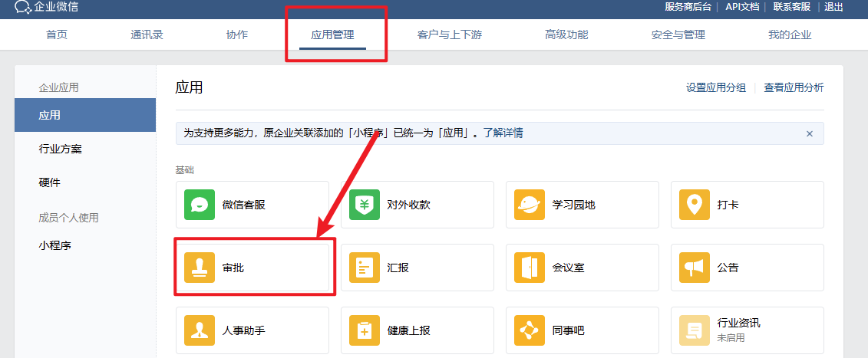Open the 同事吧 network icon

(530, 330)
